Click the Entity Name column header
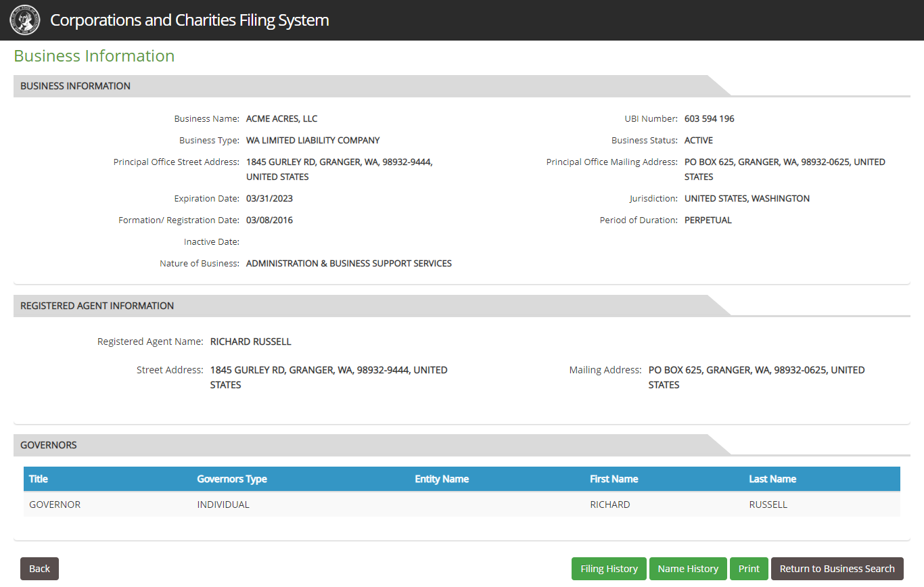 tap(442, 479)
